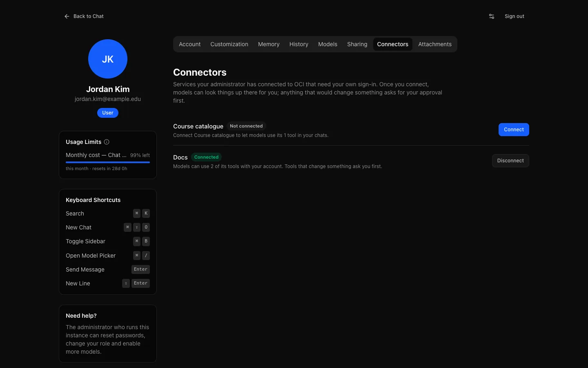This screenshot has width=588, height=368.
Task: View the Attachments tab
Action: pos(435,44)
